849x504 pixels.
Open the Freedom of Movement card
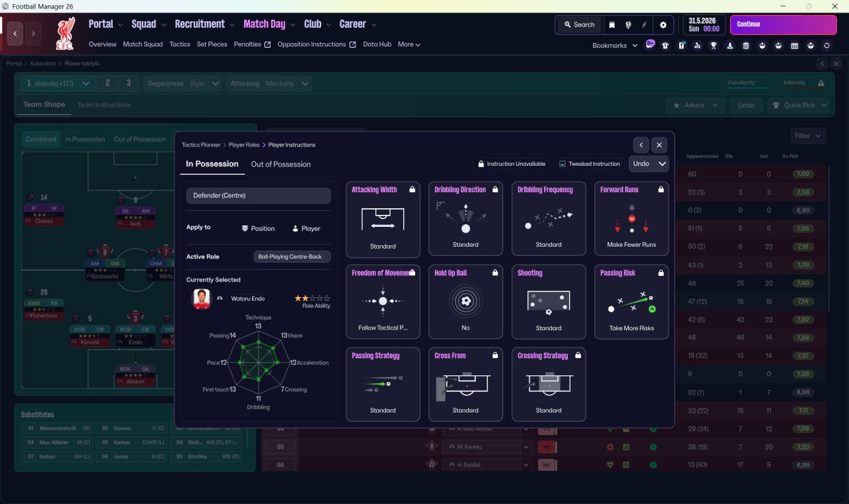point(383,302)
